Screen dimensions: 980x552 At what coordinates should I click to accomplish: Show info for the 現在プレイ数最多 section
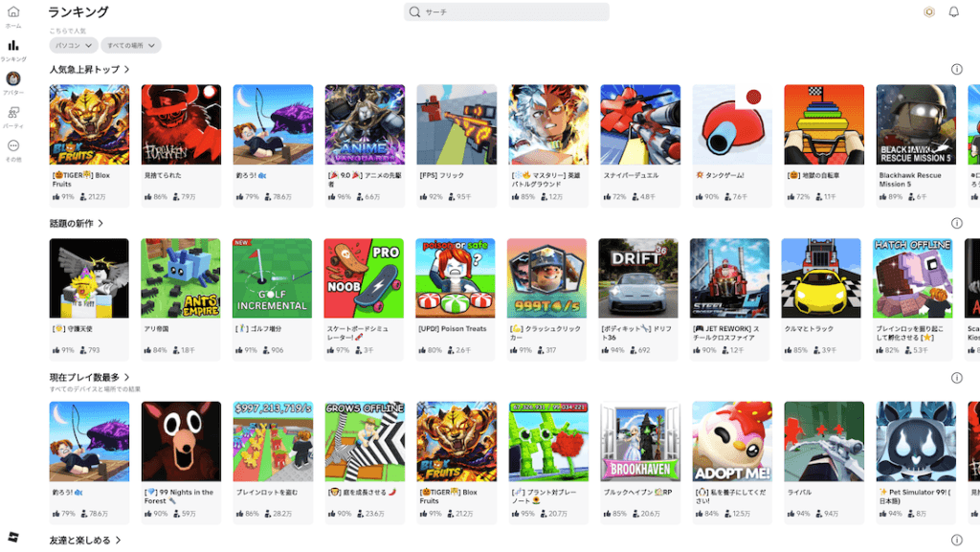(x=956, y=377)
